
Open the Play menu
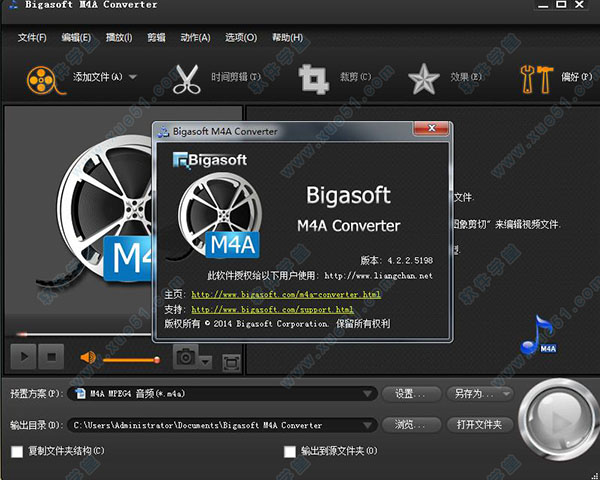pos(119,38)
